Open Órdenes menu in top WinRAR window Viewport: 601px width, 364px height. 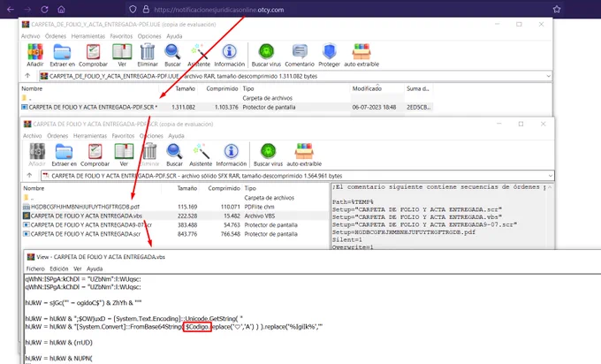coord(56,36)
